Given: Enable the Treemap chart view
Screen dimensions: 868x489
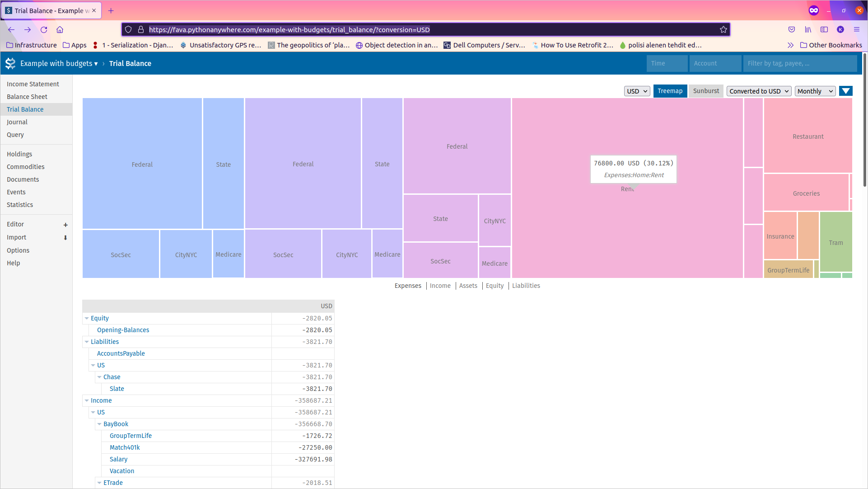Looking at the screenshot, I should pyautogui.click(x=670, y=91).
